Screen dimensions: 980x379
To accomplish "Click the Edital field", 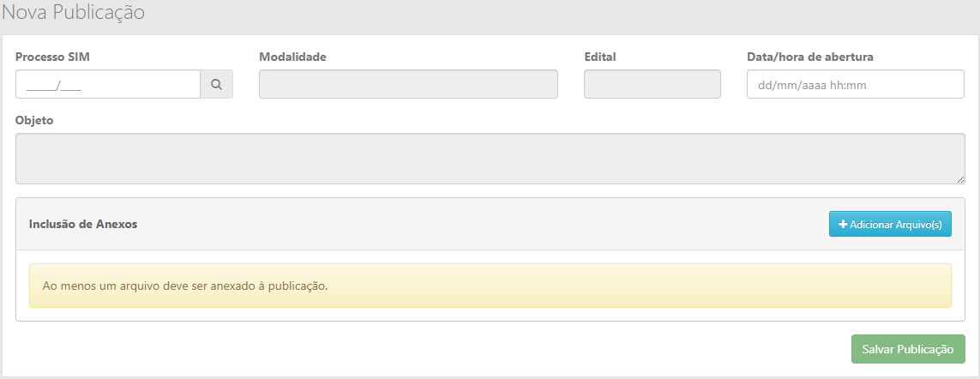I will point(652,85).
